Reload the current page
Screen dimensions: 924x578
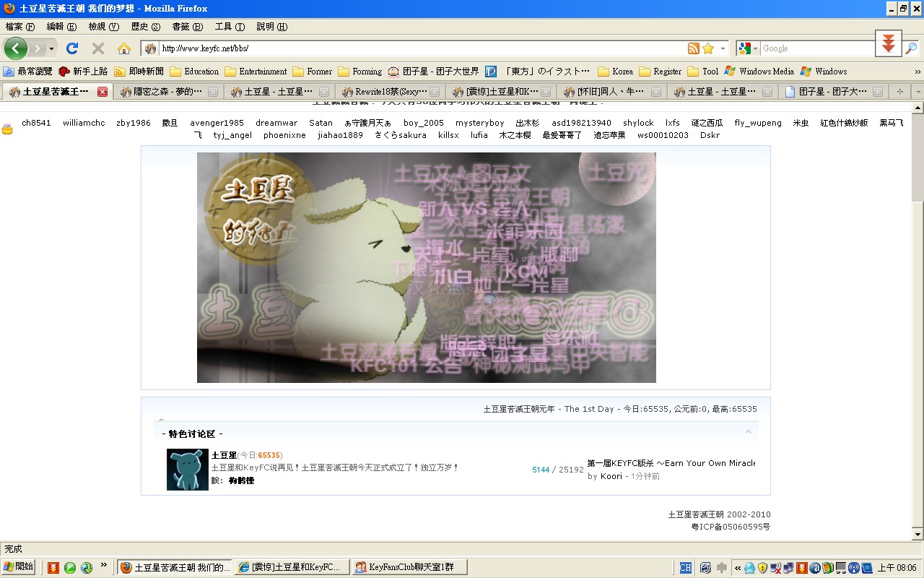72,48
